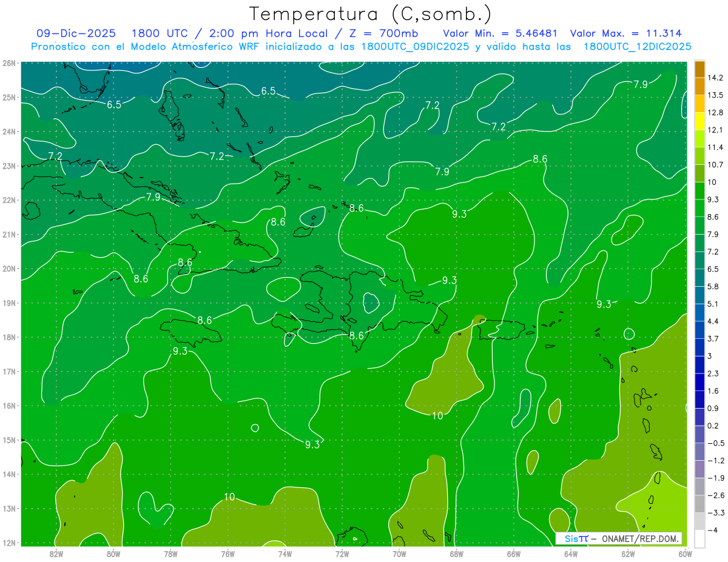Select the date text "09-Dic-2025"

77,33
